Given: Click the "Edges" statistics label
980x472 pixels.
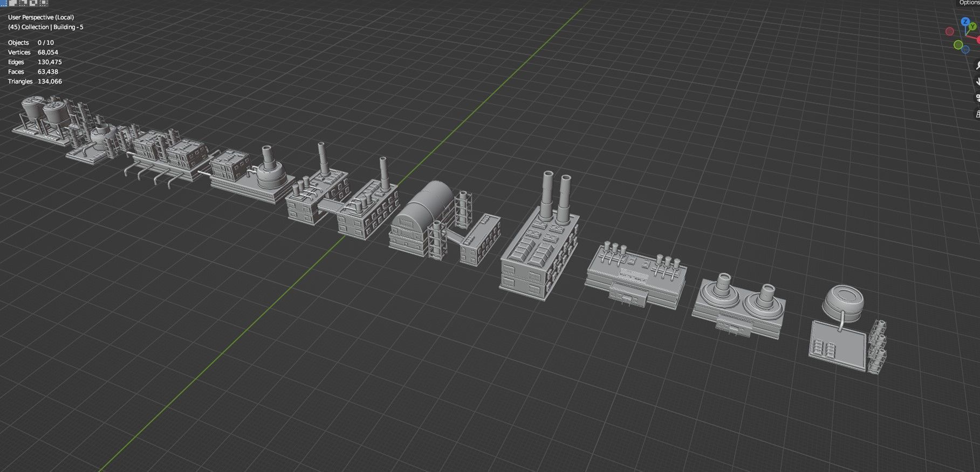Looking at the screenshot, I should click(16, 62).
